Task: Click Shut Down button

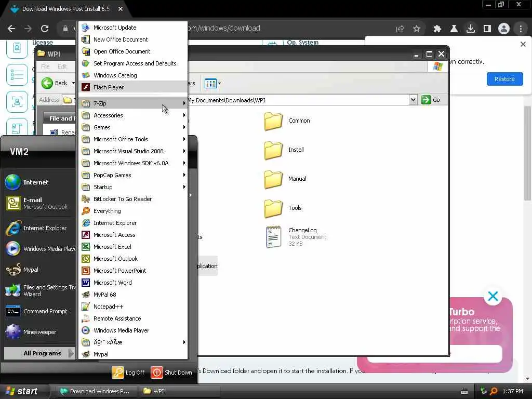Action: (171, 372)
